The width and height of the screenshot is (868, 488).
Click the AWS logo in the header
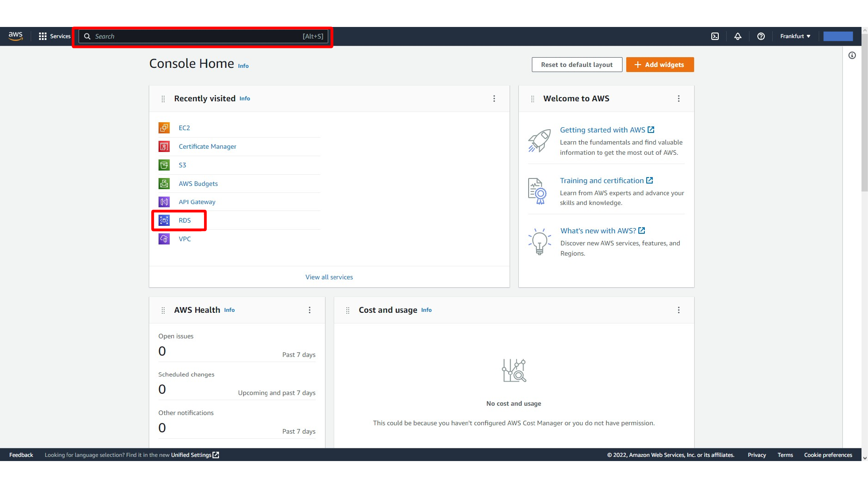click(15, 36)
